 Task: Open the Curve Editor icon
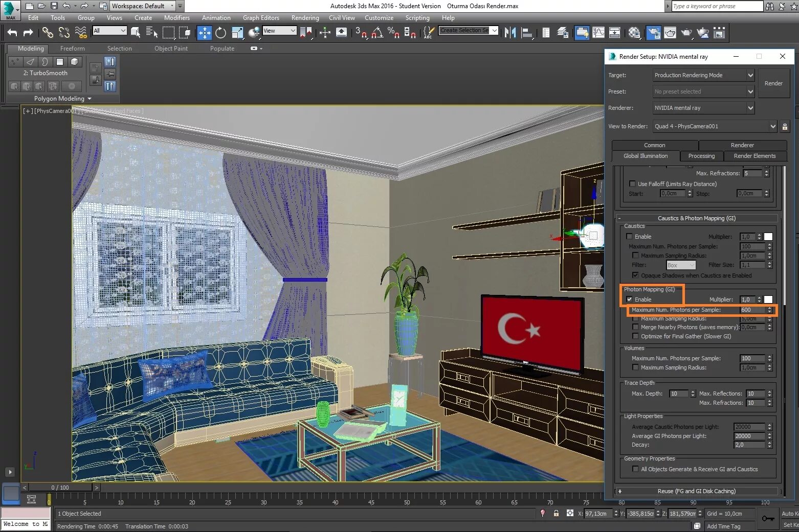598,33
